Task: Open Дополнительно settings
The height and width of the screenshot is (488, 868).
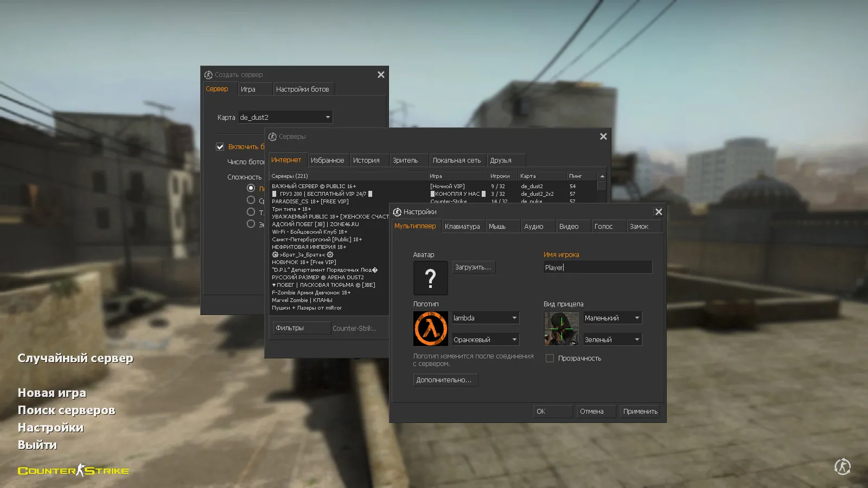Action: click(445, 380)
